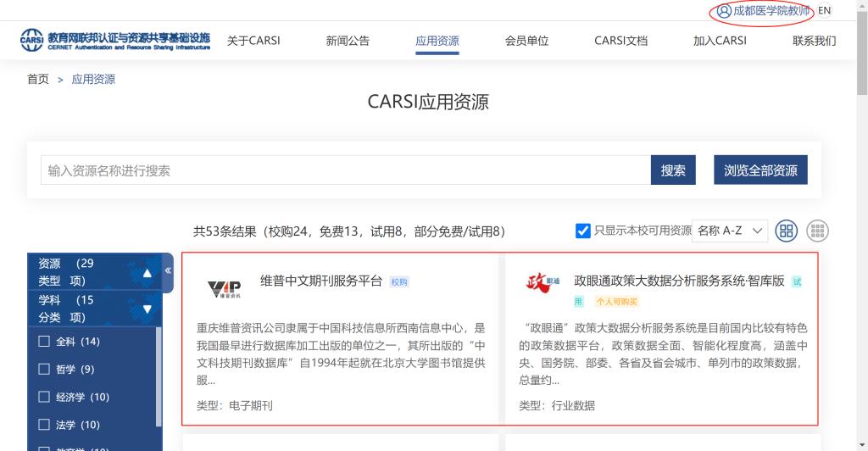Click the 校购 tag on 维普 card
This screenshot has height=451, width=868.
coord(399,281)
